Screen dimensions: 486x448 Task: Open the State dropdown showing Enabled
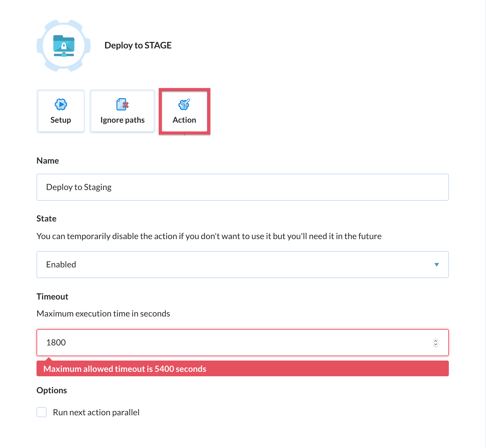click(x=243, y=265)
